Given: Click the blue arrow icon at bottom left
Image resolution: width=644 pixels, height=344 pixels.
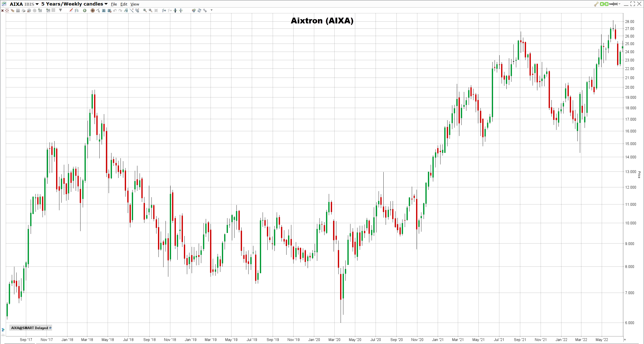Looking at the screenshot, I should point(3,330).
